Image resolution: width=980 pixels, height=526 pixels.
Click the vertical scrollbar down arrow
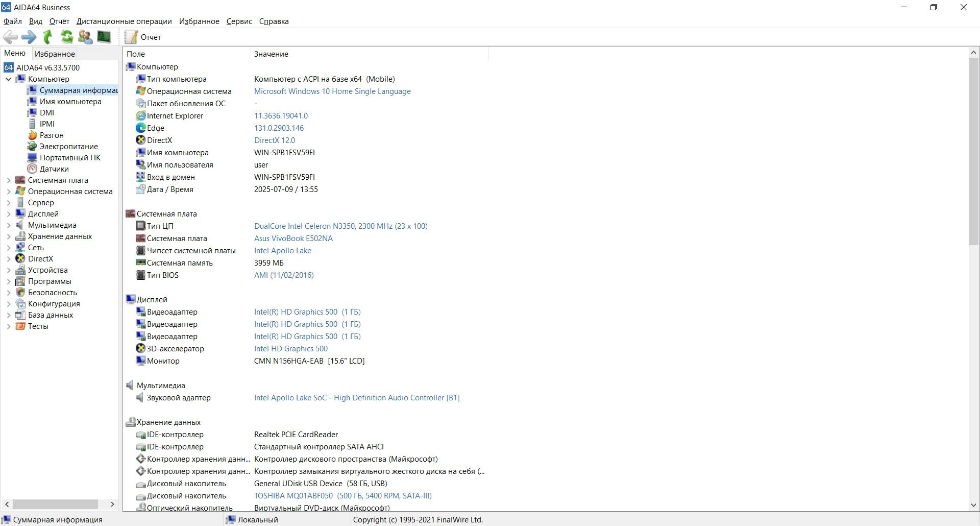point(973,505)
